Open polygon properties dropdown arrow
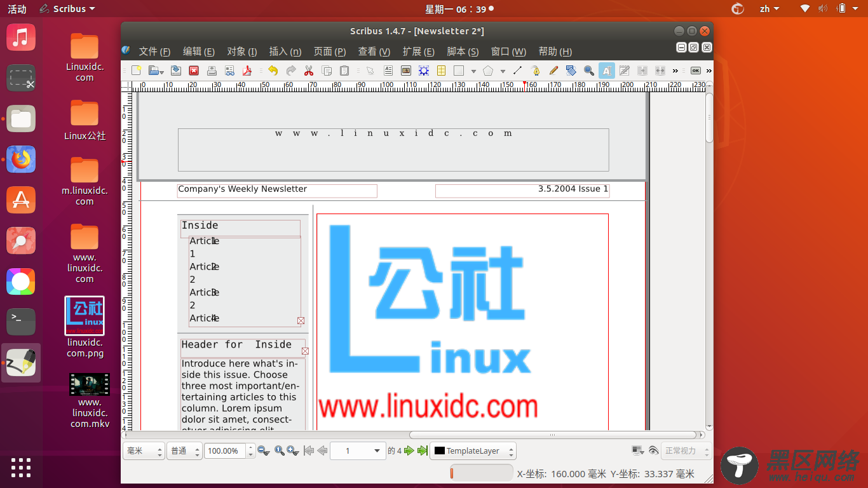868x488 pixels. coord(503,71)
